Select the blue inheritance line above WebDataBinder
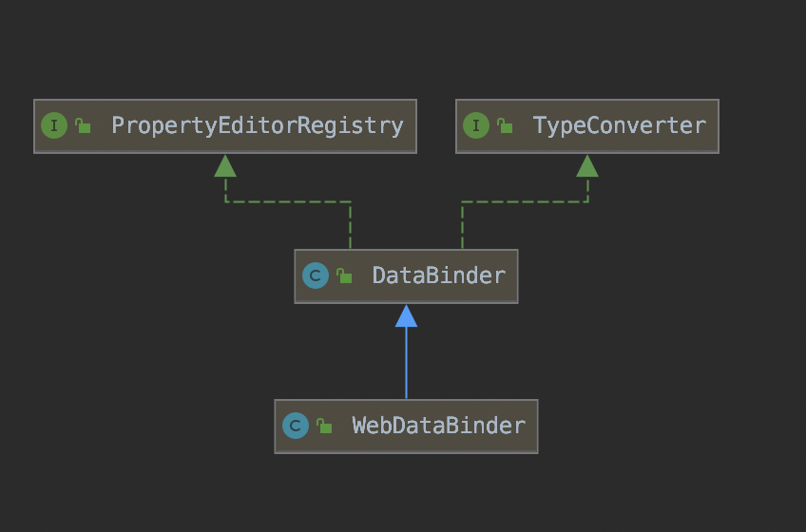This screenshot has width=806, height=532. click(x=406, y=366)
